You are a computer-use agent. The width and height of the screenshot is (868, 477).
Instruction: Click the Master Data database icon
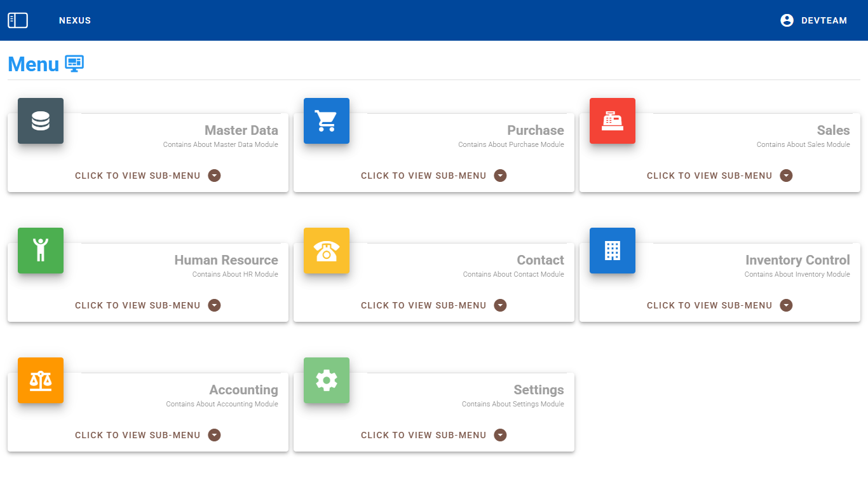point(41,121)
